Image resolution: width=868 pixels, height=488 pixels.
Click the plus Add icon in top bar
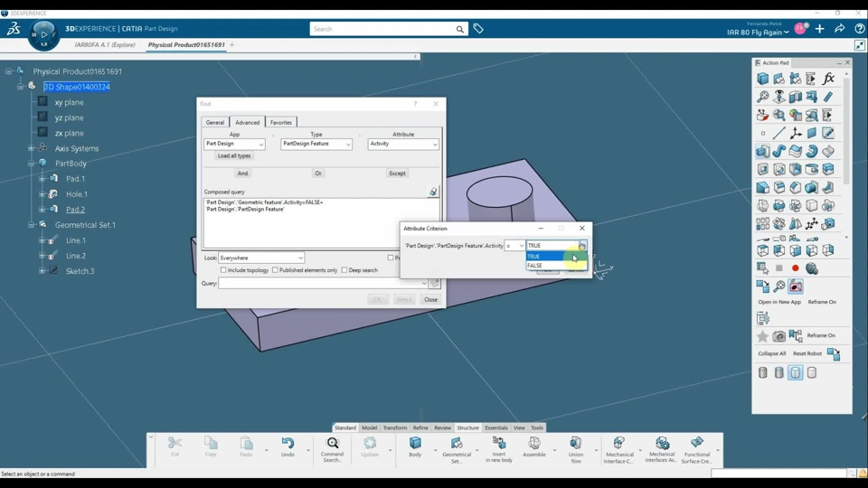click(820, 29)
